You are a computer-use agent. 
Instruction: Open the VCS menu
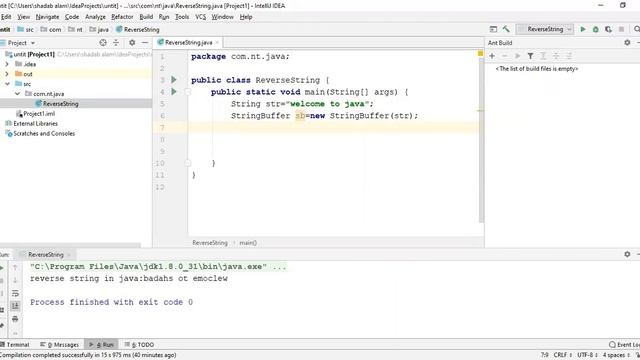(x=200, y=17)
